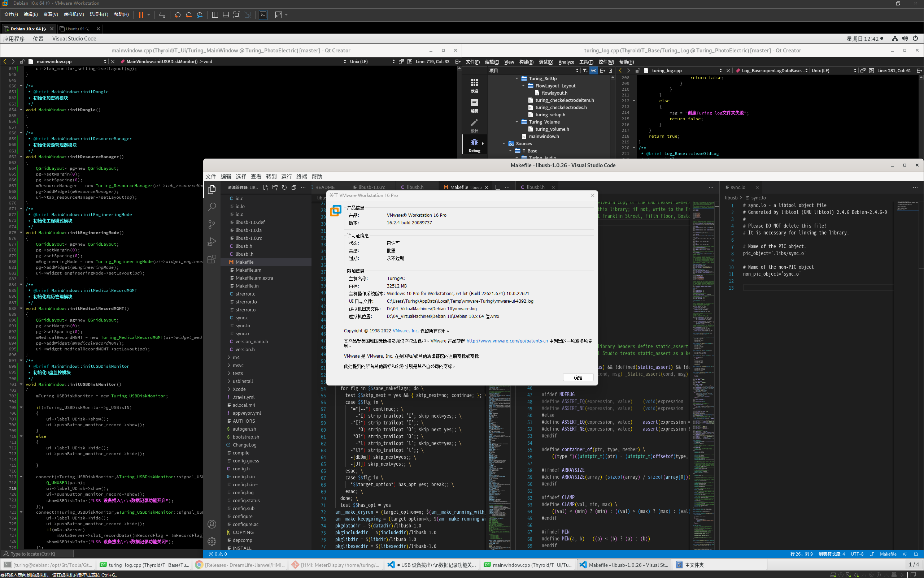Screen dimensions: 924x578
Task: Toggle VMware library sidebar view icon
Action: click(x=215, y=14)
